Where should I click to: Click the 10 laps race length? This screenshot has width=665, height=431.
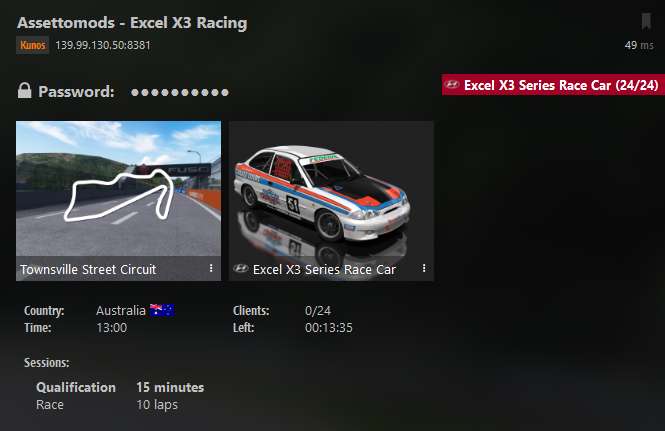pos(157,405)
